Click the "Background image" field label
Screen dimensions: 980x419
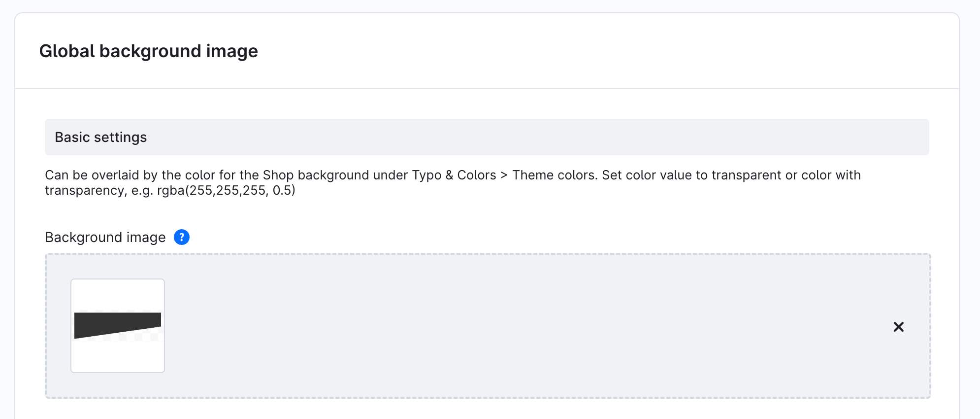click(x=105, y=238)
